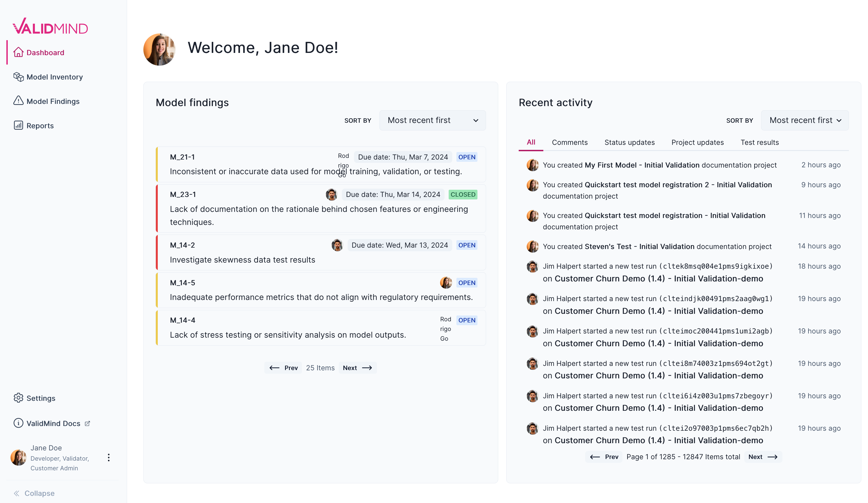Select the Test results tab

(759, 142)
